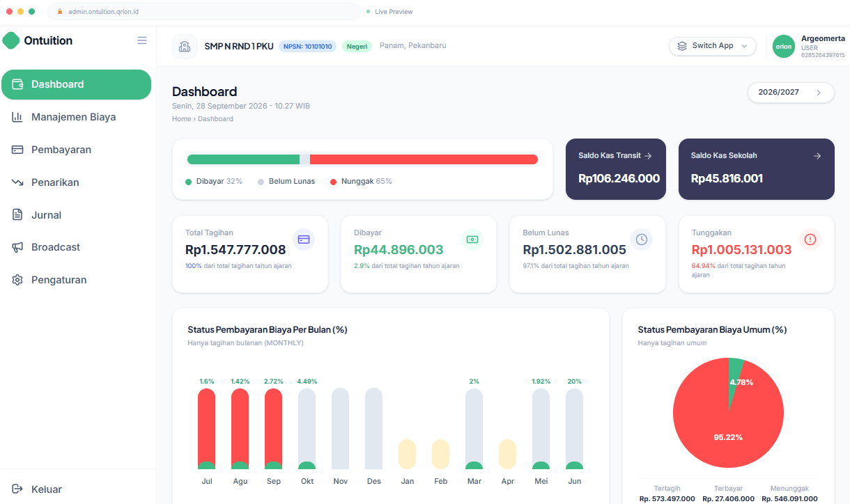Click the Pengaturan gear icon

(x=17, y=280)
